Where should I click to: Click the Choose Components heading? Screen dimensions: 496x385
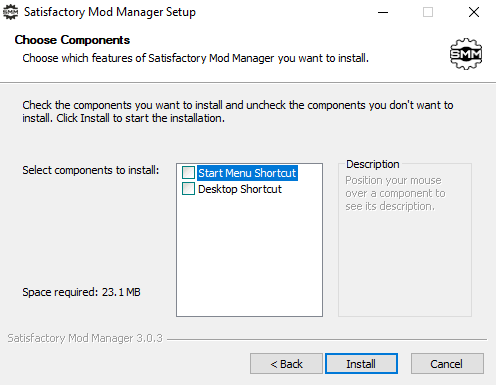pyautogui.click(x=72, y=40)
